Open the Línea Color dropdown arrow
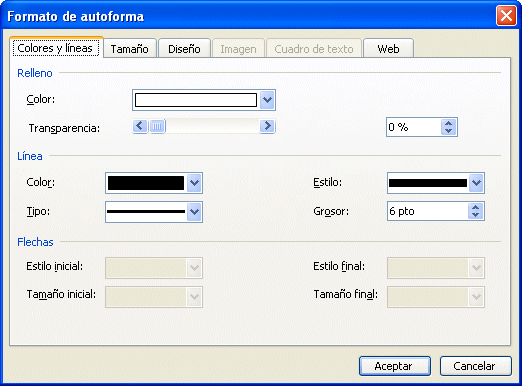Image resolution: width=522 pixels, height=386 pixels. (x=194, y=183)
